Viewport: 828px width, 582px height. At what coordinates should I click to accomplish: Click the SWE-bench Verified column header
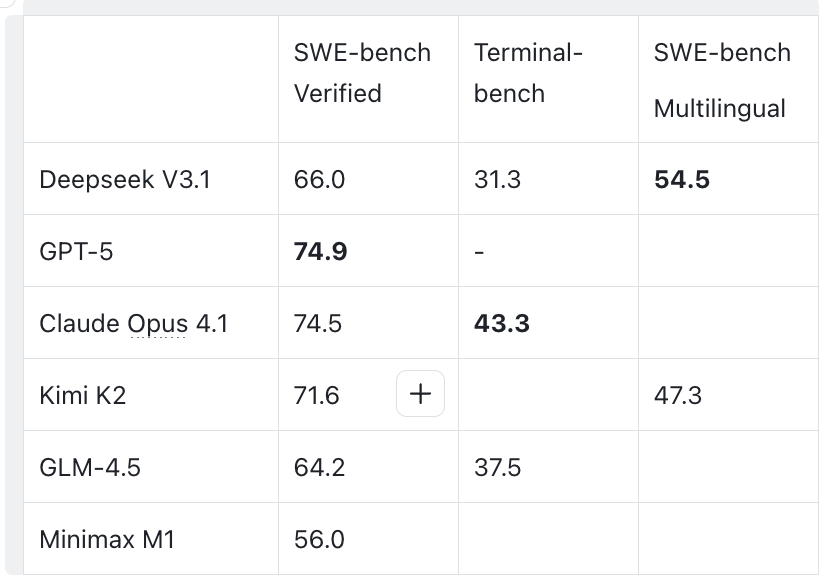pos(362,73)
